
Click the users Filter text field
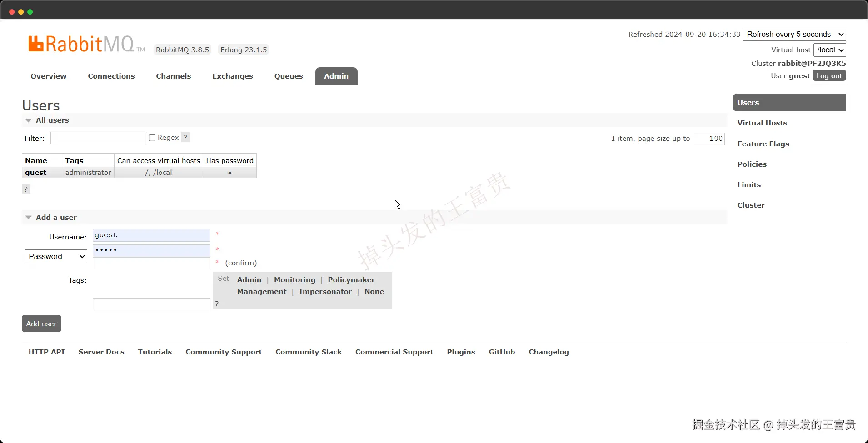click(x=98, y=138)
